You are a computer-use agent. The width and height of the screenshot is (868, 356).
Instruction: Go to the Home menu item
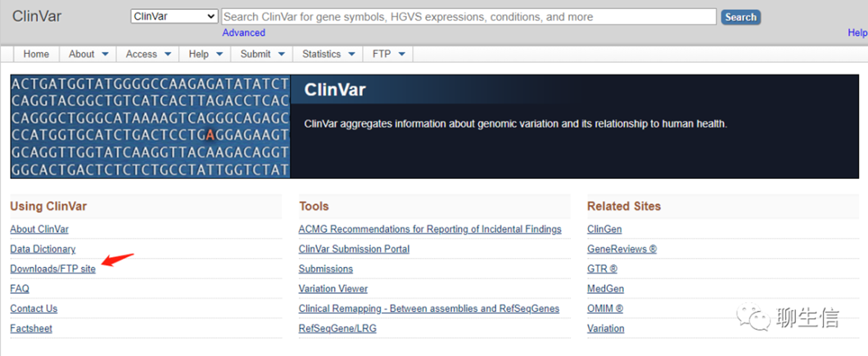36,54
